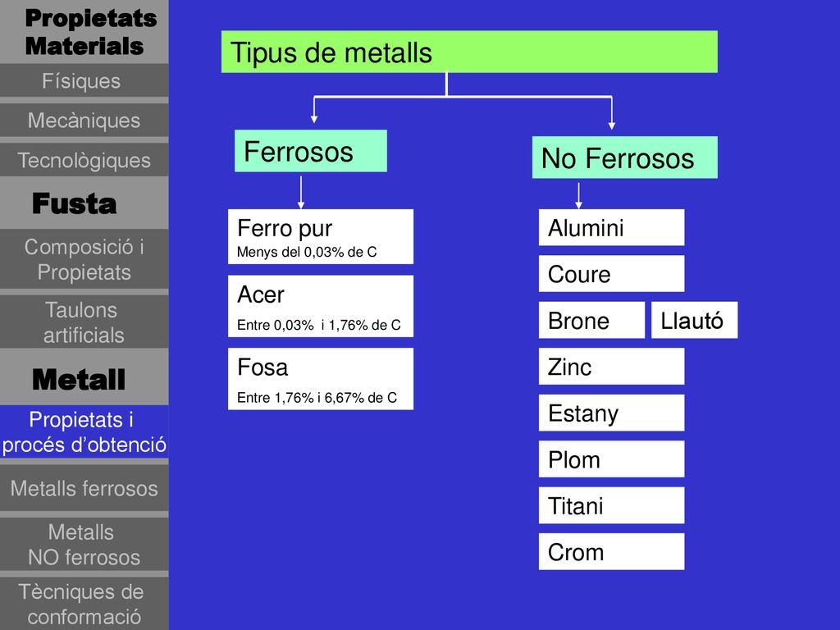Go to the Mecàniques sidebar item
Viewport: 840px width, 630px height.
84,121
